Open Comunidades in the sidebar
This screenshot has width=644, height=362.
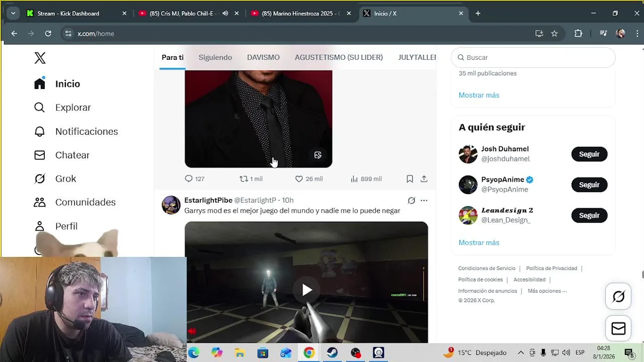point(74,202)
